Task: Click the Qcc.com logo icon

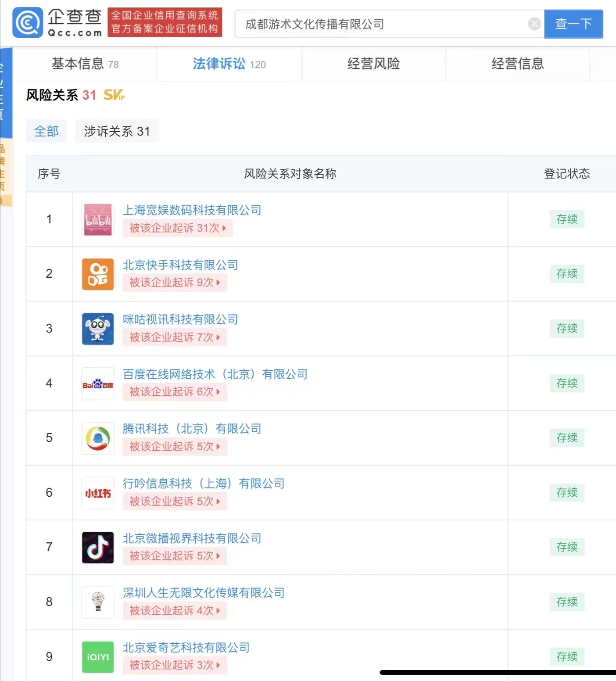Action: pyautogui.click(x=28, y=22)
